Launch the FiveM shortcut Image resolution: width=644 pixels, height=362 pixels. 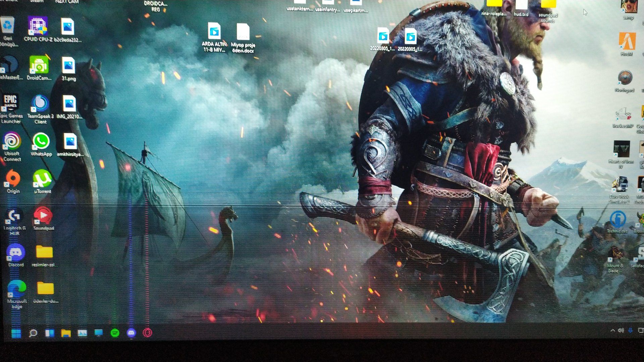coord(627,42)
